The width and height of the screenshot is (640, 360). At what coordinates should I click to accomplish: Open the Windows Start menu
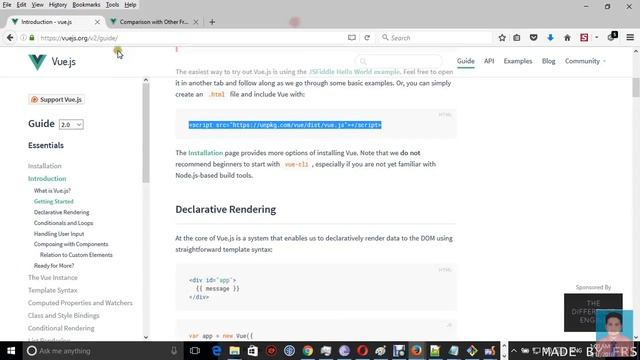tap(11, 351)
